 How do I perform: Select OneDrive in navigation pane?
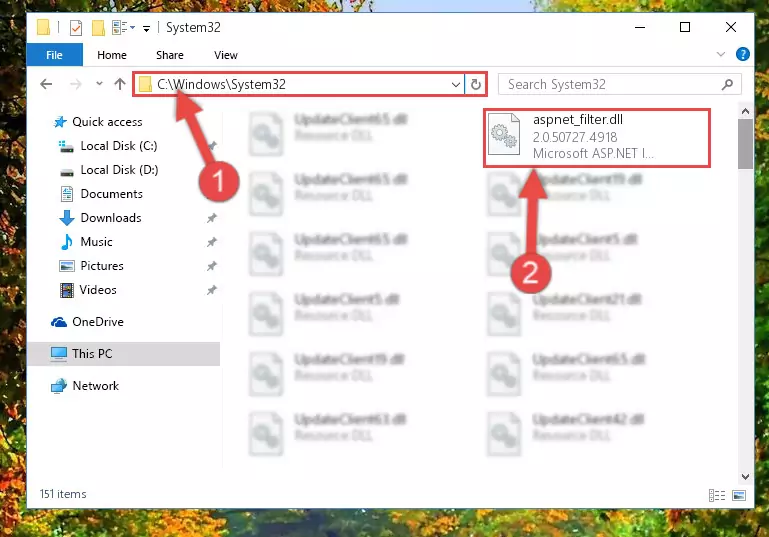[x=98, y=322]
